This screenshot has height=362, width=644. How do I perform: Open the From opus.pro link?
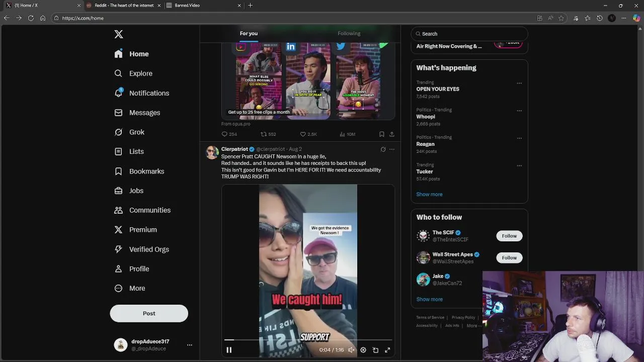235,124
